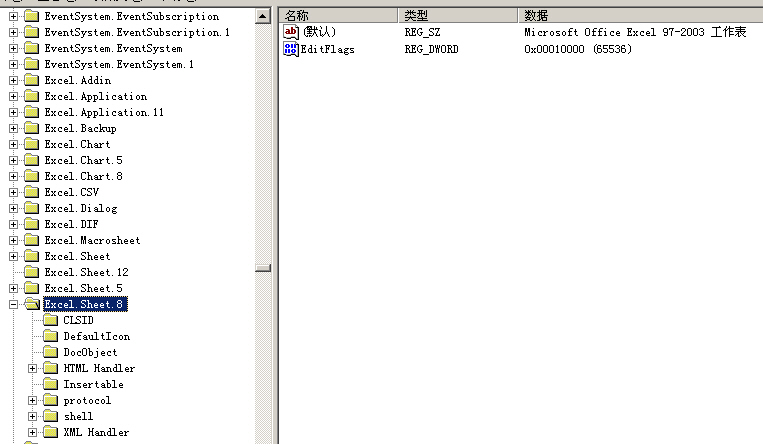763x444 pixels.
Task: Click the folder icon beside Excel.Chart.5
Action: (x=32, y=161)
